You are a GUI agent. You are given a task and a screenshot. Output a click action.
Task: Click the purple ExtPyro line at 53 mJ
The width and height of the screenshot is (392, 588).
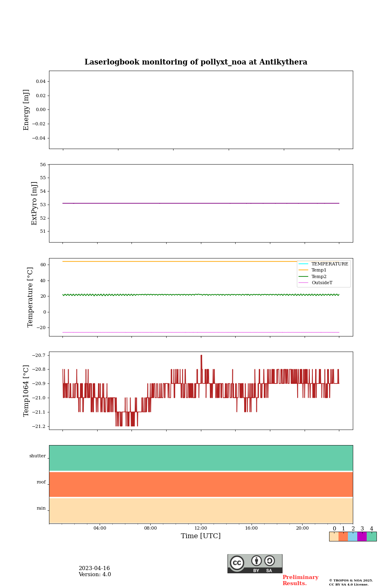201,203
